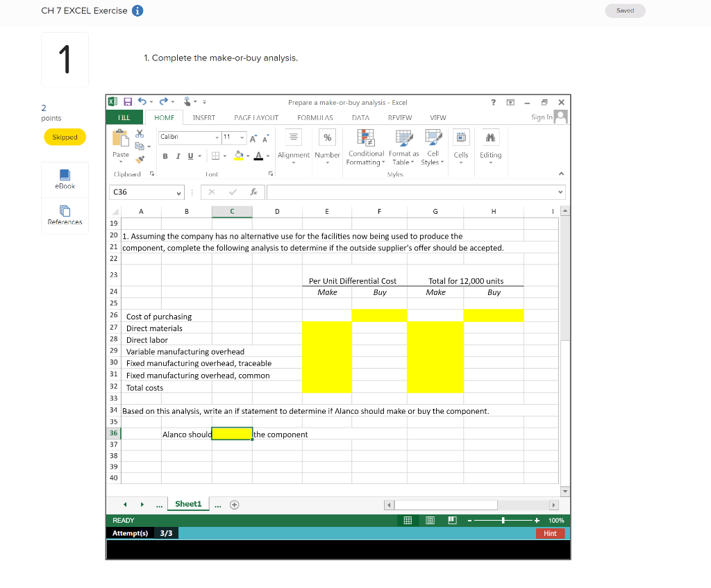Click the Insert Function fx icon
The height and width of the screenshot is (588, 711).
point(254,192)
